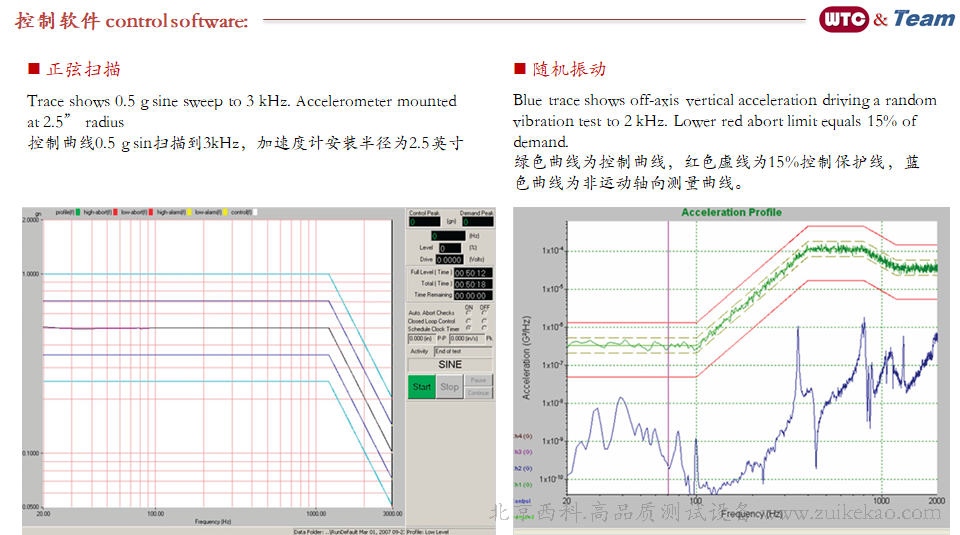Click the Level percent field
This screenshot has width=960, height=535.
click(x=450, y=248)
